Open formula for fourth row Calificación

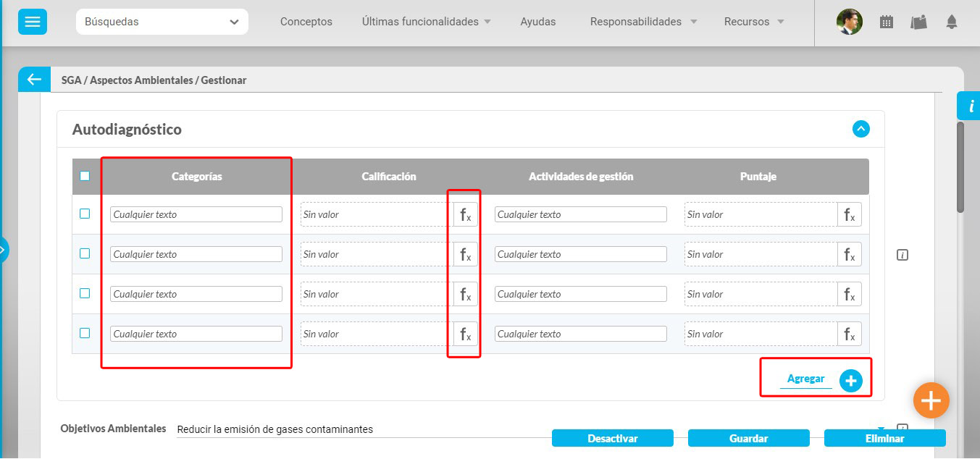coord(466,334)
